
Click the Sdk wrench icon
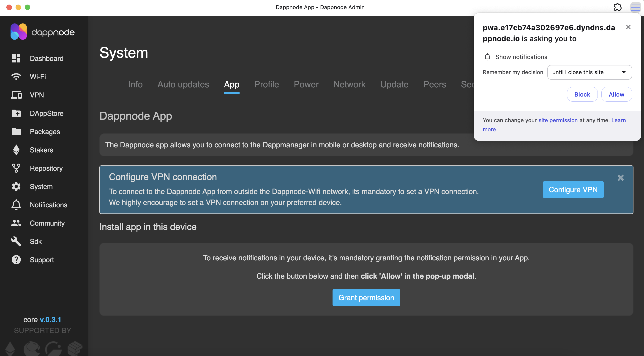(x=16, y=241)
